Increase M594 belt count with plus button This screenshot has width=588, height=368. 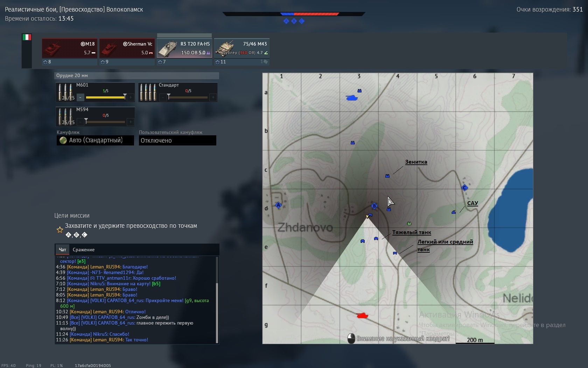pos(130,122)
